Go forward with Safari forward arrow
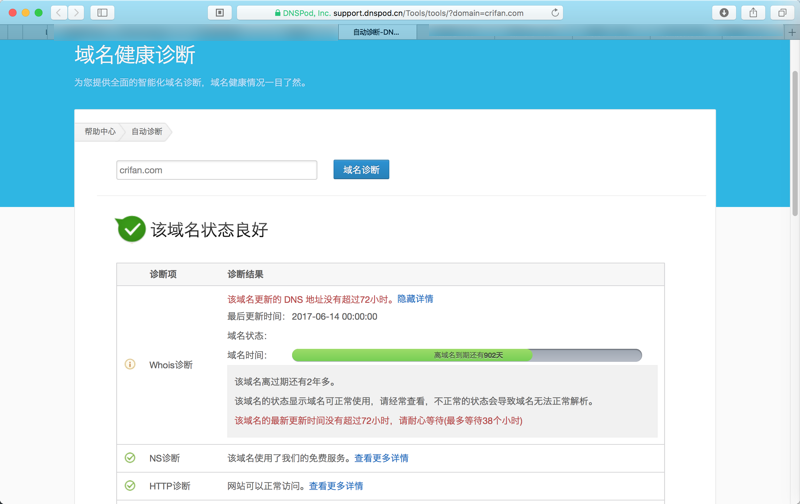800x504 pixels. tap(76, 13)
